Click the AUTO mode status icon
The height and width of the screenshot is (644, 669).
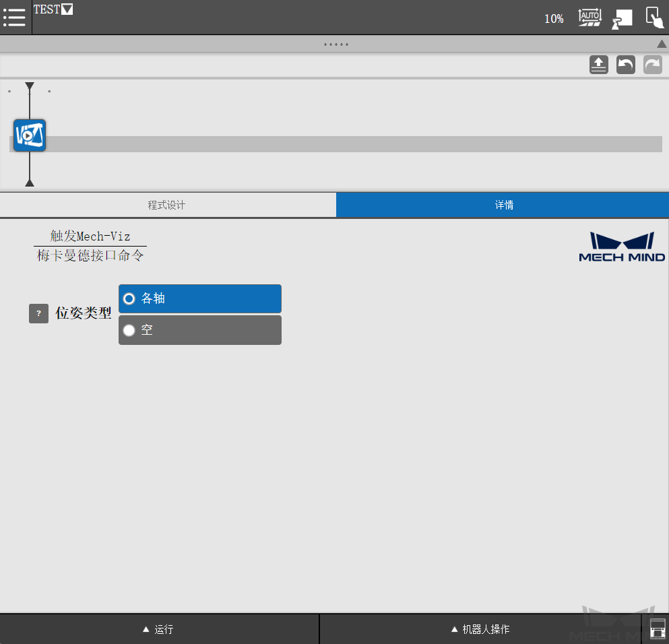point(590,18)
